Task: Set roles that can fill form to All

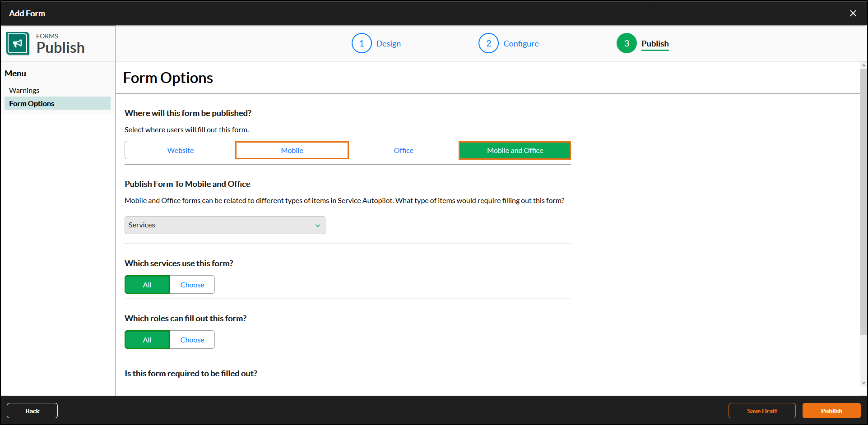Action: point(147,340)
